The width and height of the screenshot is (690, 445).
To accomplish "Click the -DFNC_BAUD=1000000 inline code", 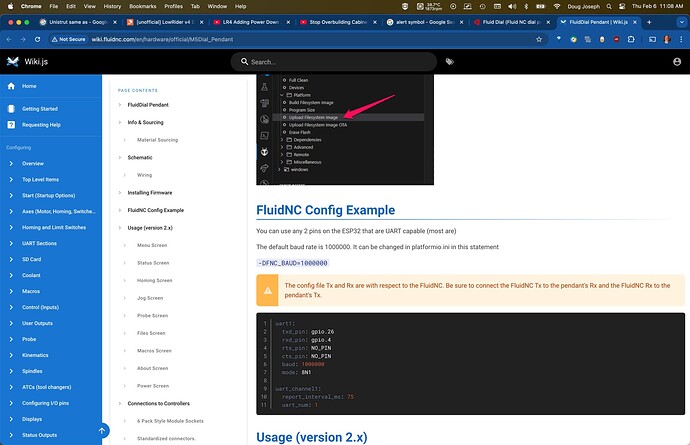I will [293, 263].
